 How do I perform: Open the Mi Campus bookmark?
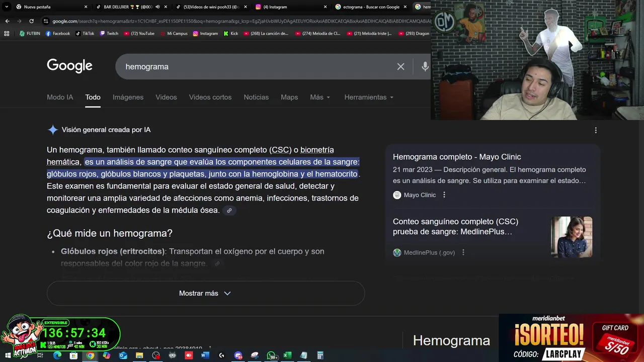click(x=174, y=34)
